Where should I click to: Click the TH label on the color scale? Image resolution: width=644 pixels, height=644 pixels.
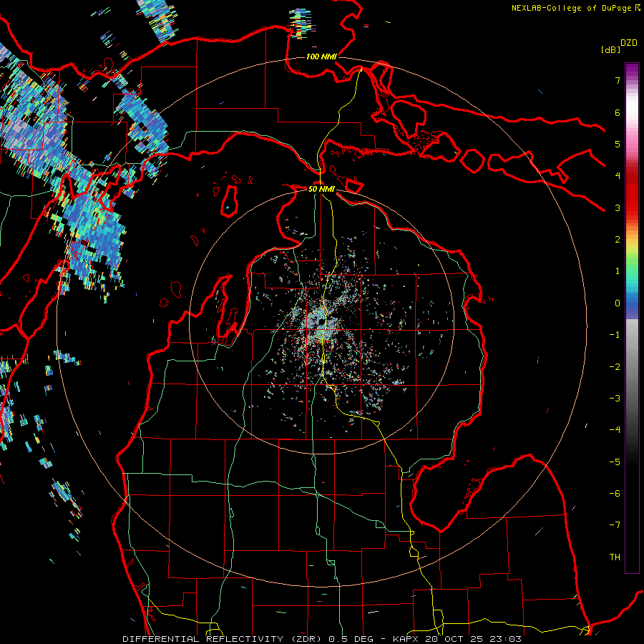click(x=615, y=557)
